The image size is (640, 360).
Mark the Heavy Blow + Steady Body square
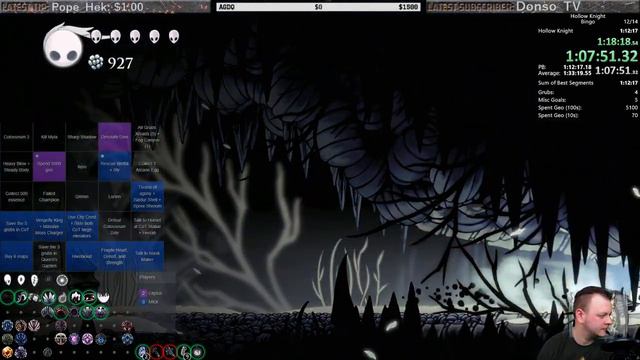[x=16, y=167]
